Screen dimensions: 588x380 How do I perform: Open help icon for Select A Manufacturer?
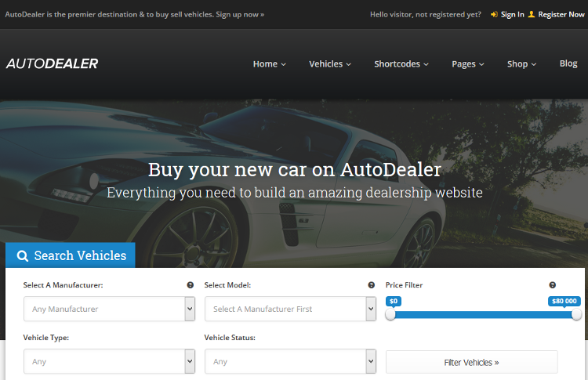pos(191,285)
